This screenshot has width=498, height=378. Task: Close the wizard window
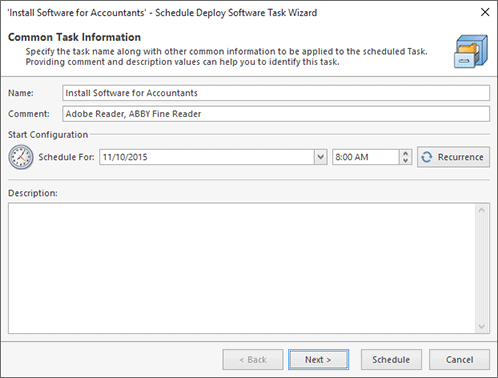coord(485,12)
